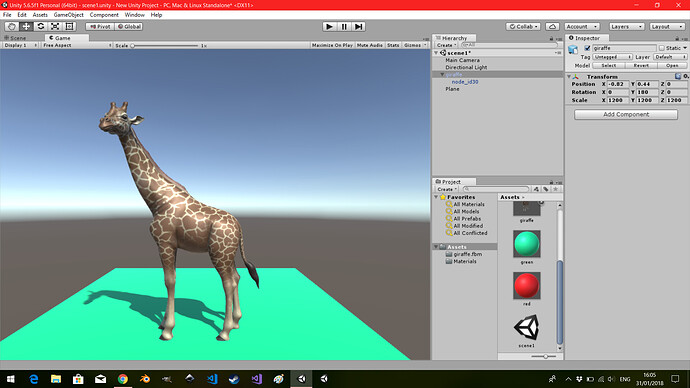Select the green material asset
690x388 pixels.
coord(527,244)
